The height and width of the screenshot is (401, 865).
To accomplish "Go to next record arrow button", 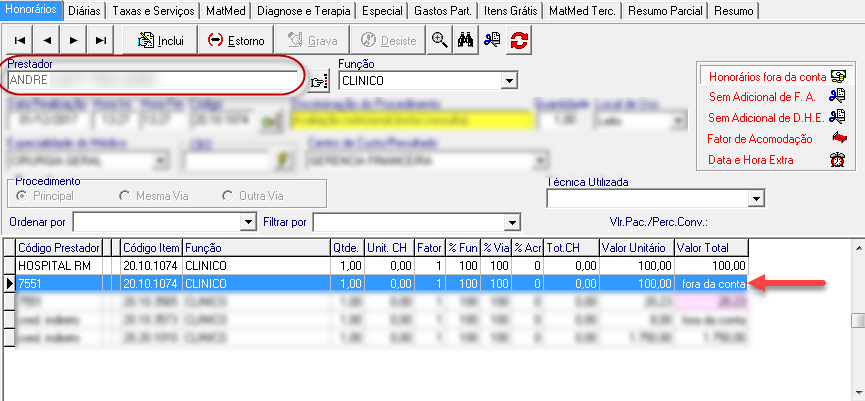I will pyautogui.click(x=74, y=40).
